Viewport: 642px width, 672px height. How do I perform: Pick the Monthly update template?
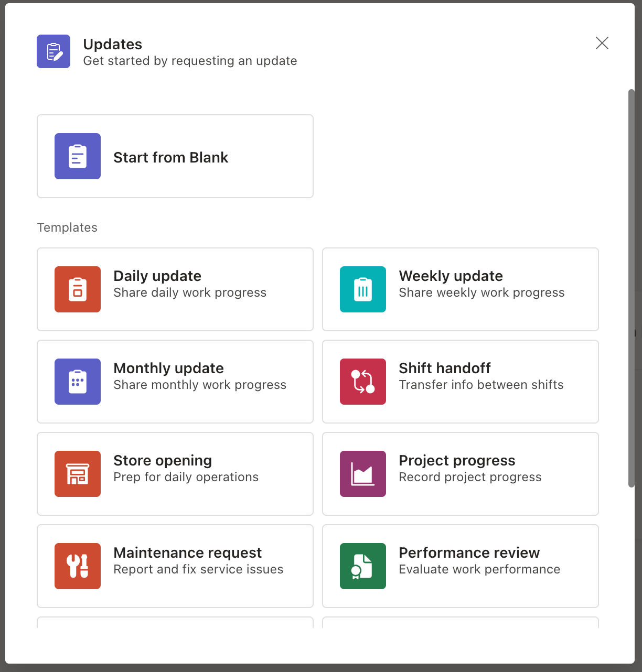pos(175,382)
